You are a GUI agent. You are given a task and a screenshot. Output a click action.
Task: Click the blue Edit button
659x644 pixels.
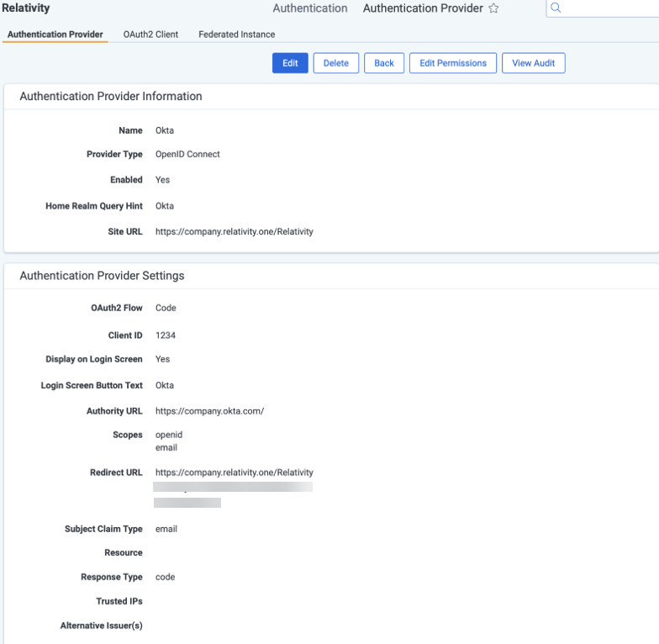point(290,63)
